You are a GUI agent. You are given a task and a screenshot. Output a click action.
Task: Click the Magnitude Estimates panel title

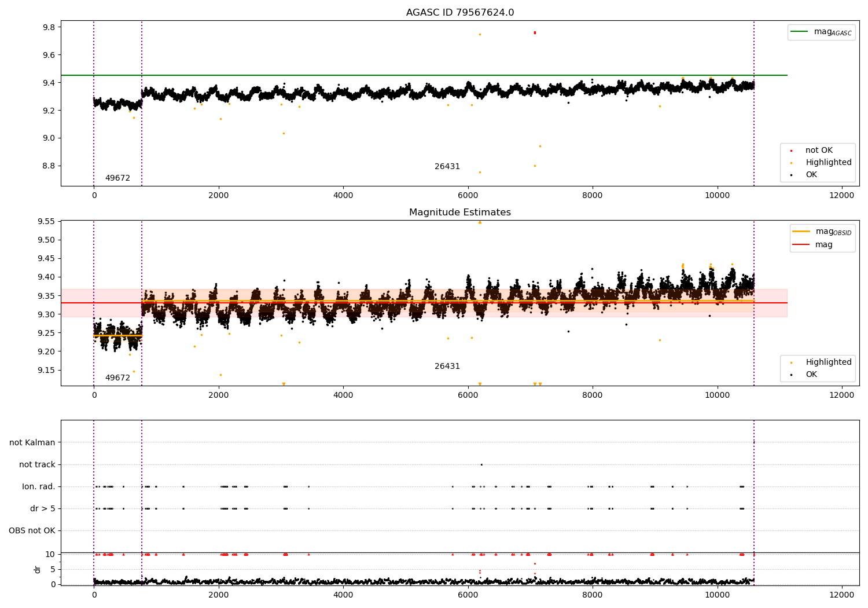coord(460,213)
